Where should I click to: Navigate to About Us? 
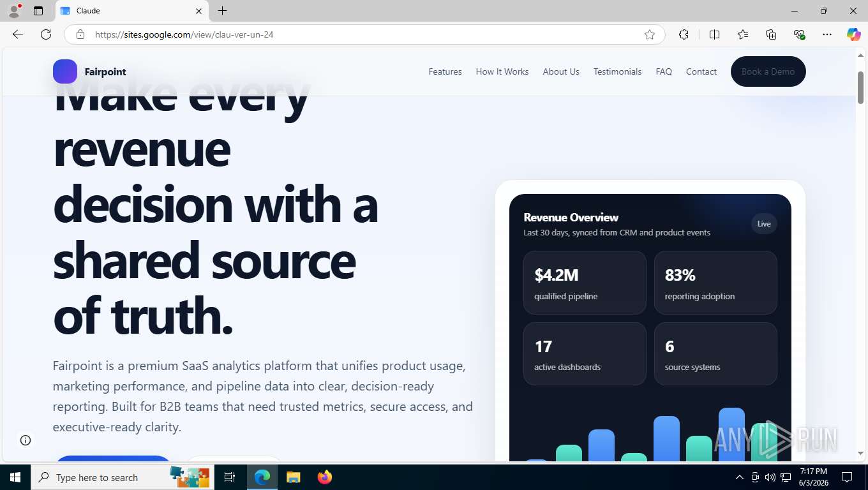561,71
